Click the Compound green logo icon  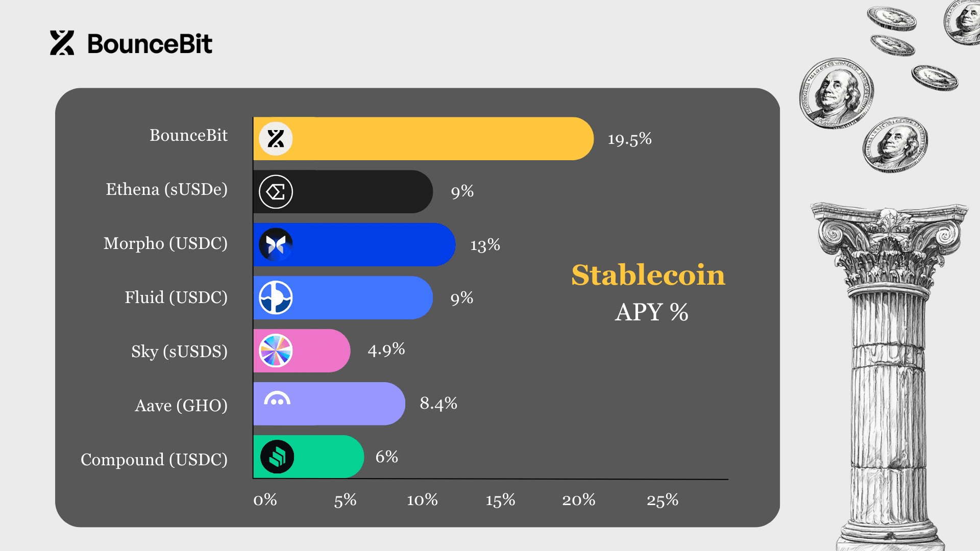[277, 457]
